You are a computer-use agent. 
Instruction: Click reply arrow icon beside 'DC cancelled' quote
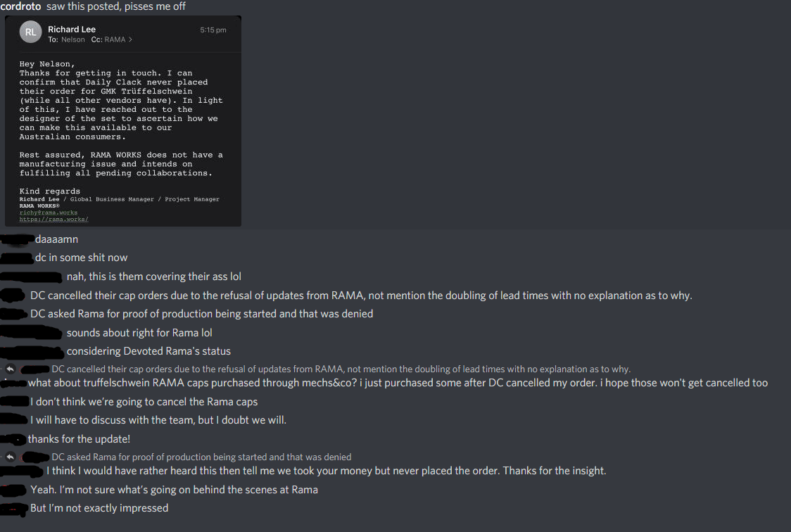(11, 369)
